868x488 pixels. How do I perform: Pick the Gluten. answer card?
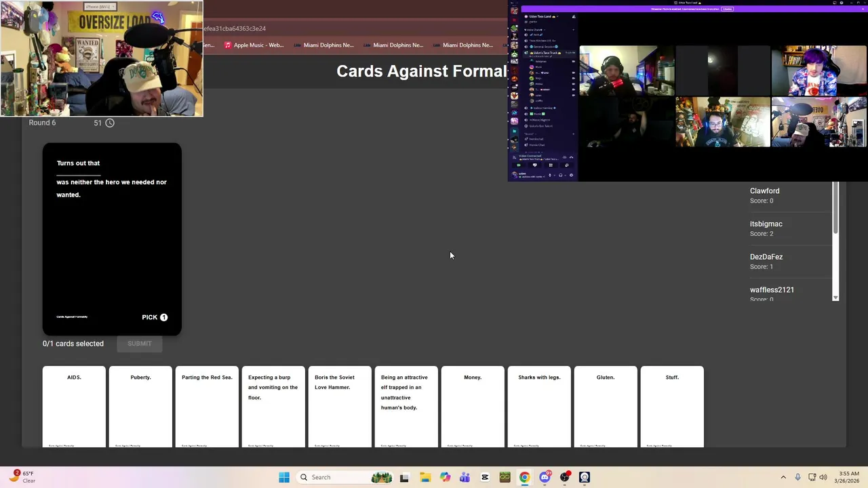(606, 407)
